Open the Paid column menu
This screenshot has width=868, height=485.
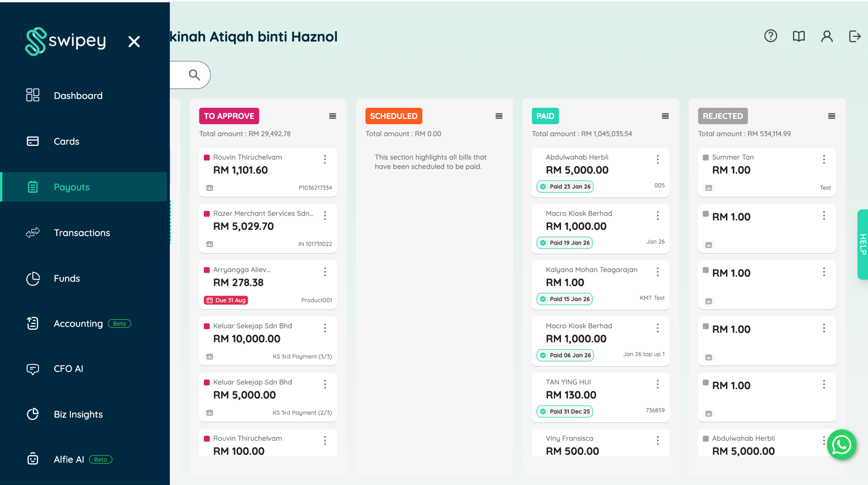[x=665, y=116]
